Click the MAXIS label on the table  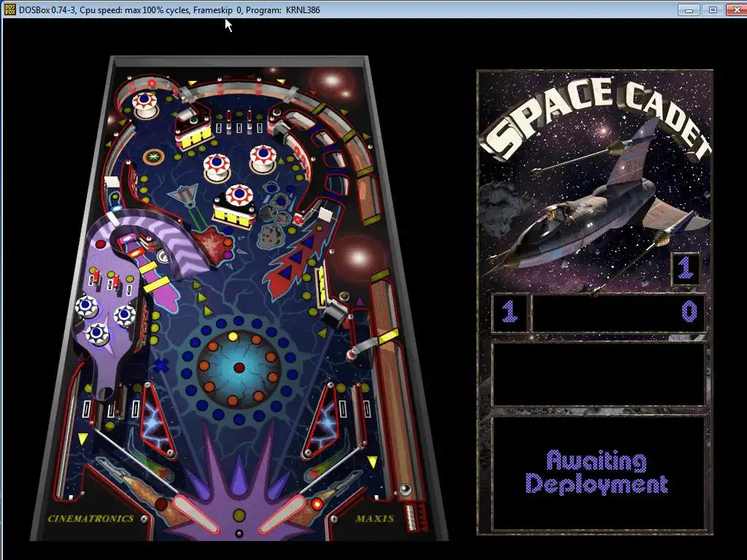coord(374,518)
